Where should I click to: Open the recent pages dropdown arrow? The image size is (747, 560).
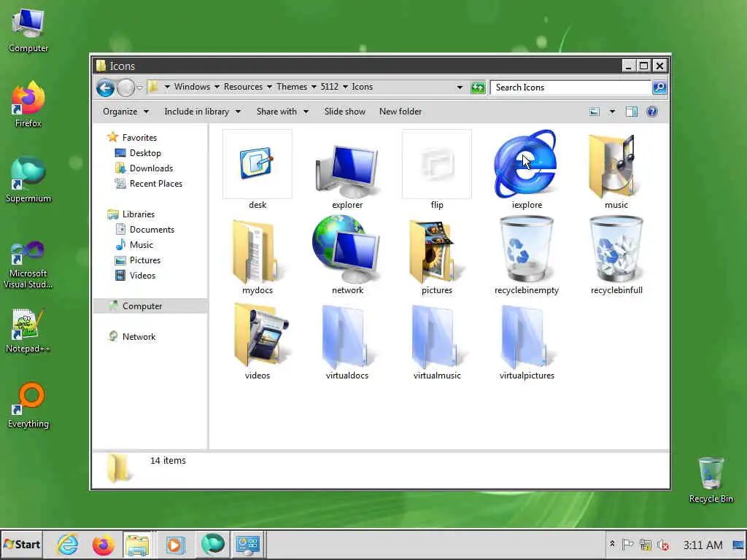coord(139,87)
